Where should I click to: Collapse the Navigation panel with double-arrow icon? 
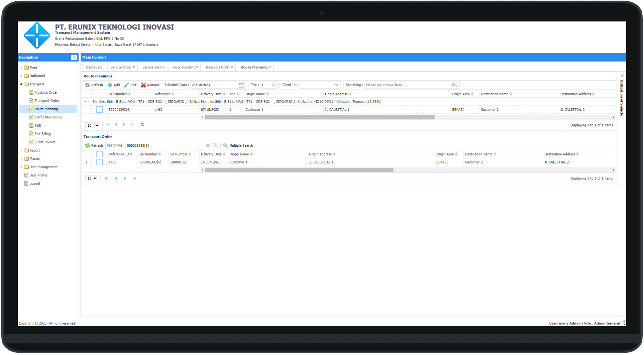click(74, 57)
